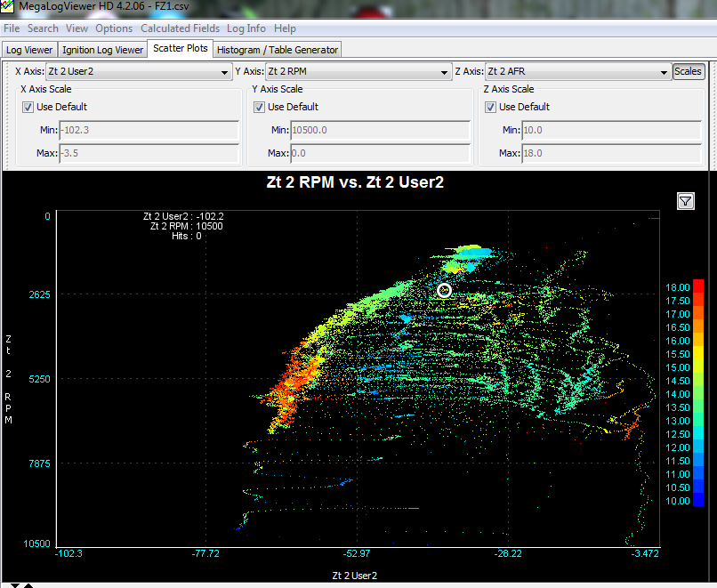717x588 pixels.
Task: Switch to the Log Viewer tab
Action: pos(30,50)
